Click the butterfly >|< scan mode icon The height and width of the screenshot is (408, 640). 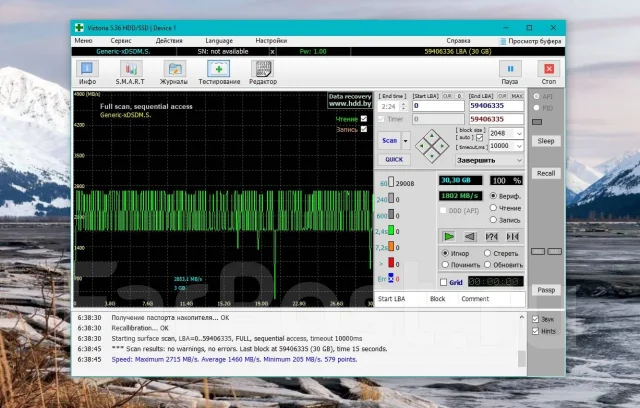coord(513,236)
